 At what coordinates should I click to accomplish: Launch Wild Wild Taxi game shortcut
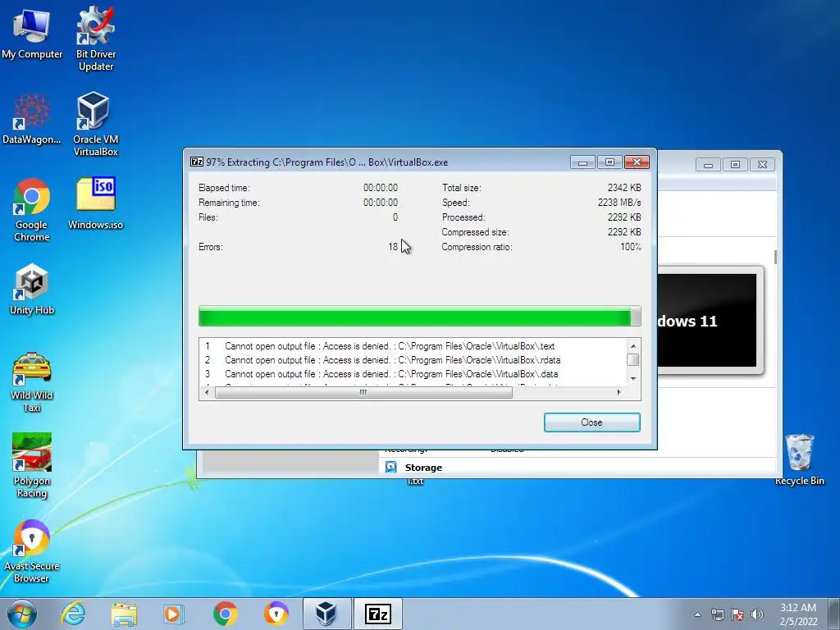pos(32,381)
